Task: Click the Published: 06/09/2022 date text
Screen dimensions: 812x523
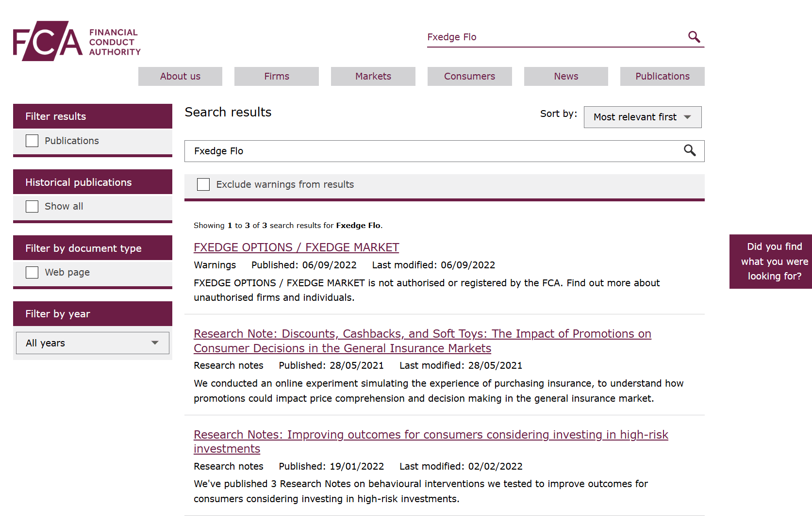Action: [304, 265]
